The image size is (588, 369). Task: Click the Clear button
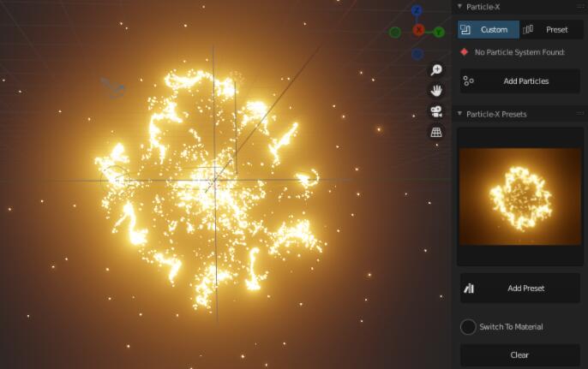coord(519,354)
